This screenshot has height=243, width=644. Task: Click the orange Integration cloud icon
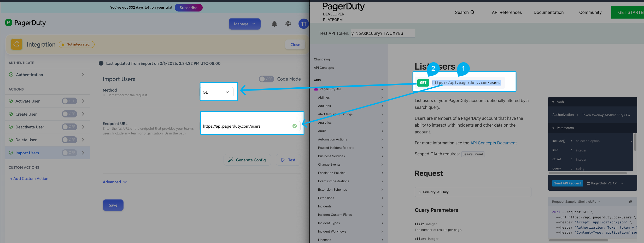(16, 44)
